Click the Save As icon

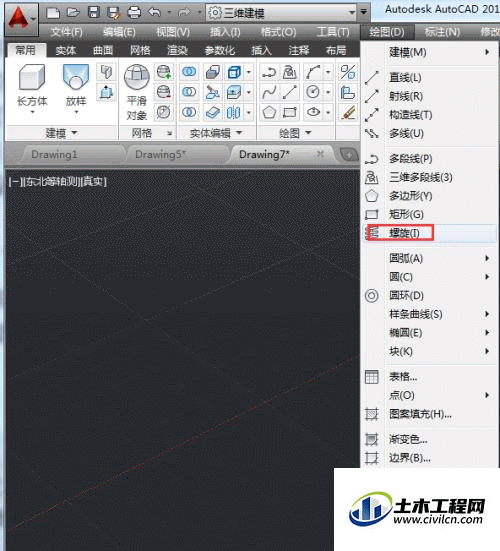tap(113, 13)
